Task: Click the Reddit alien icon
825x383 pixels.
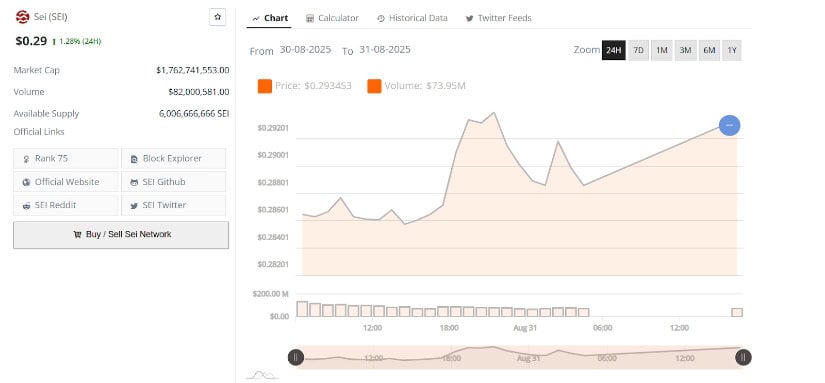Action: point(26,206)
